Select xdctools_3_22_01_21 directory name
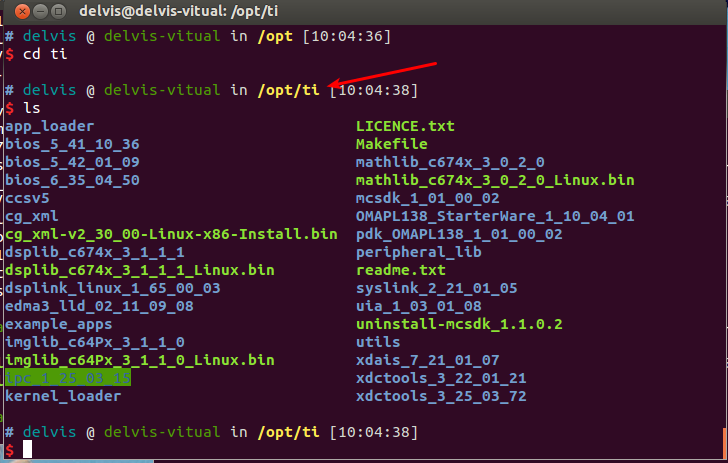Image resolution: width=728 pixels, height=463 pixels. (x=441, y=378)
